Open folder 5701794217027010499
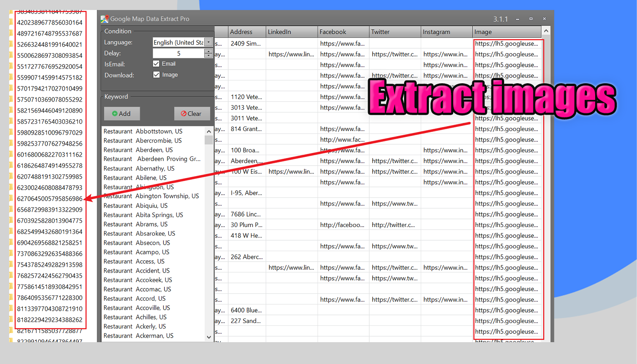The width and height of the screenshot is (637, 364). tap(50, 88)
